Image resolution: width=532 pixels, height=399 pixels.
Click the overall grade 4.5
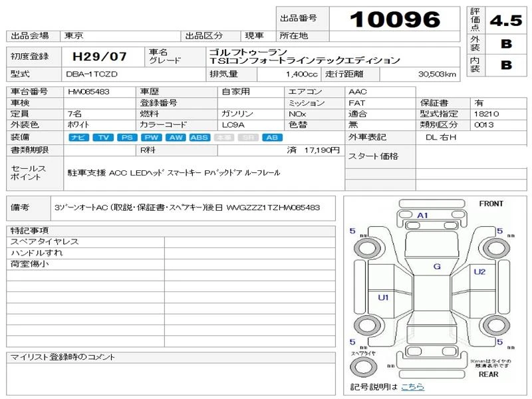click(506, 21)
